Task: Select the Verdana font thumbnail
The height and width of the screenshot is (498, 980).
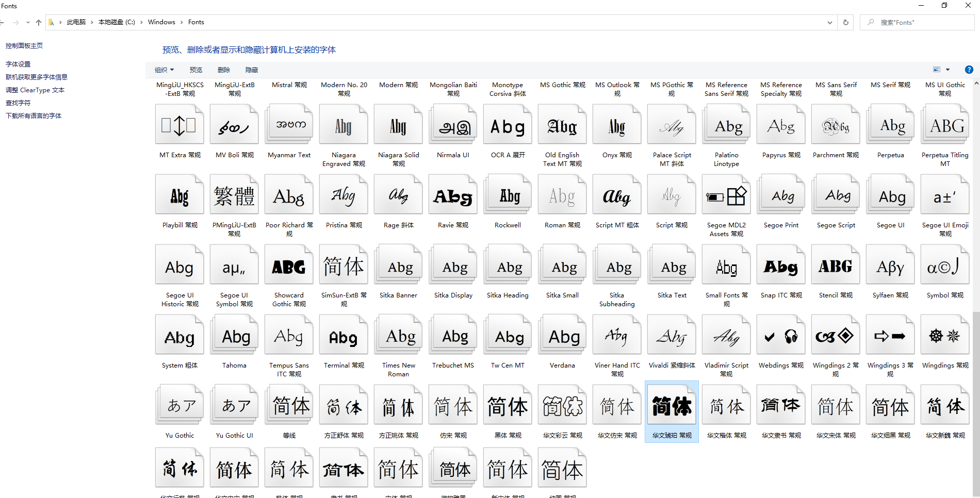Action: pyautogui.click(x=562, y=334)
